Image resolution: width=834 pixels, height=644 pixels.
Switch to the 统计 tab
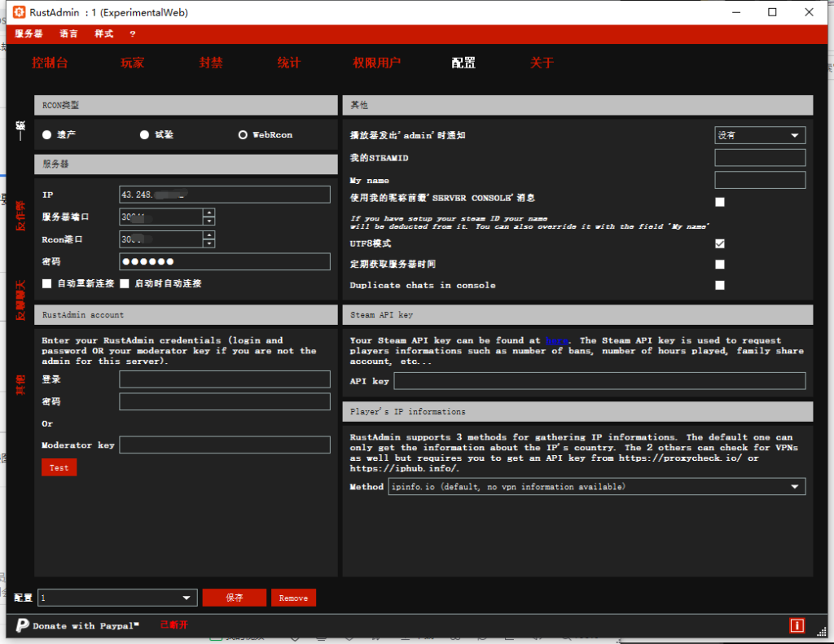(289, 63)
